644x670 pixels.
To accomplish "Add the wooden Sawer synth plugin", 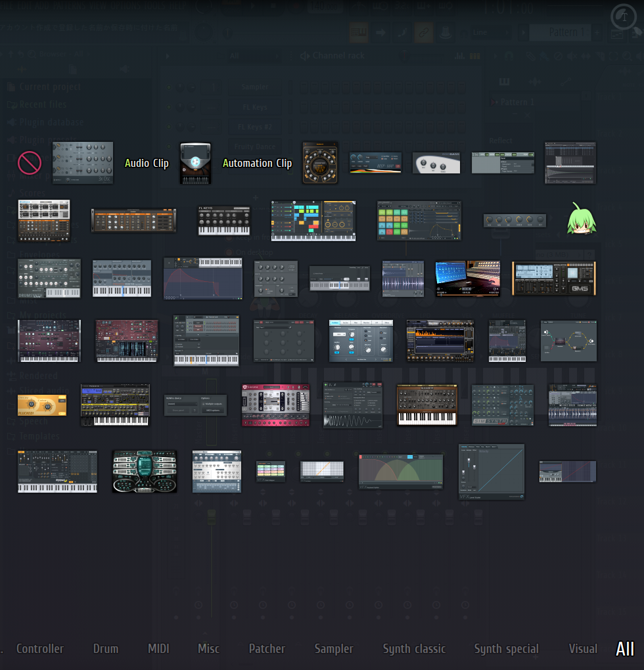I will point(427,405).
